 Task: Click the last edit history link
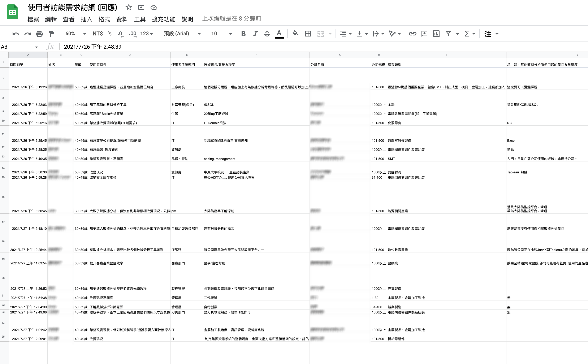click(232, 19)
